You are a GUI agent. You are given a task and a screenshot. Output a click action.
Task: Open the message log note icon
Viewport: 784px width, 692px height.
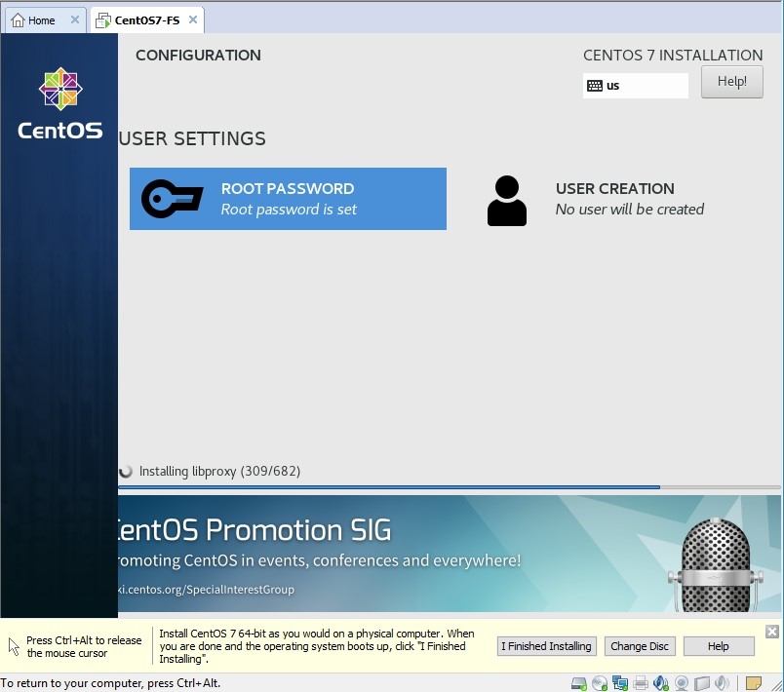coord(754,683)
